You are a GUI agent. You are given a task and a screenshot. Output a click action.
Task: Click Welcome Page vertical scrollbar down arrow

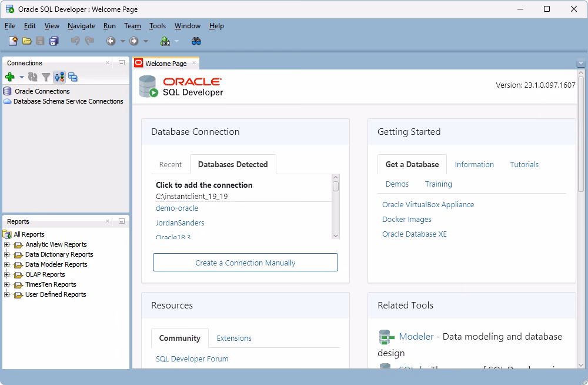click(581, 365)
